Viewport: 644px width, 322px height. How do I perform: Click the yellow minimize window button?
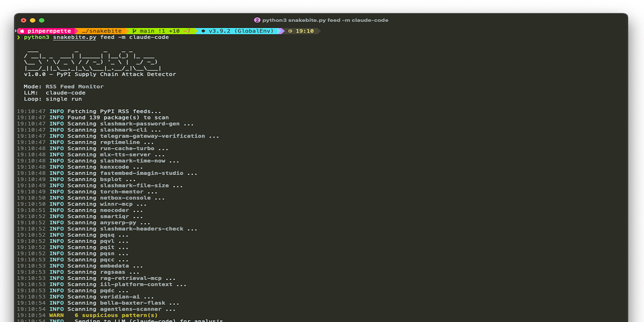33,20
